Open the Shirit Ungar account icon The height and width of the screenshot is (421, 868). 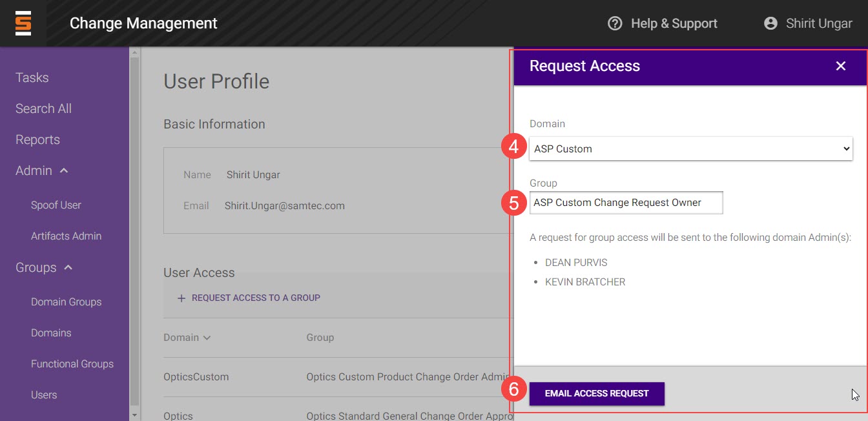click(770, 23)
